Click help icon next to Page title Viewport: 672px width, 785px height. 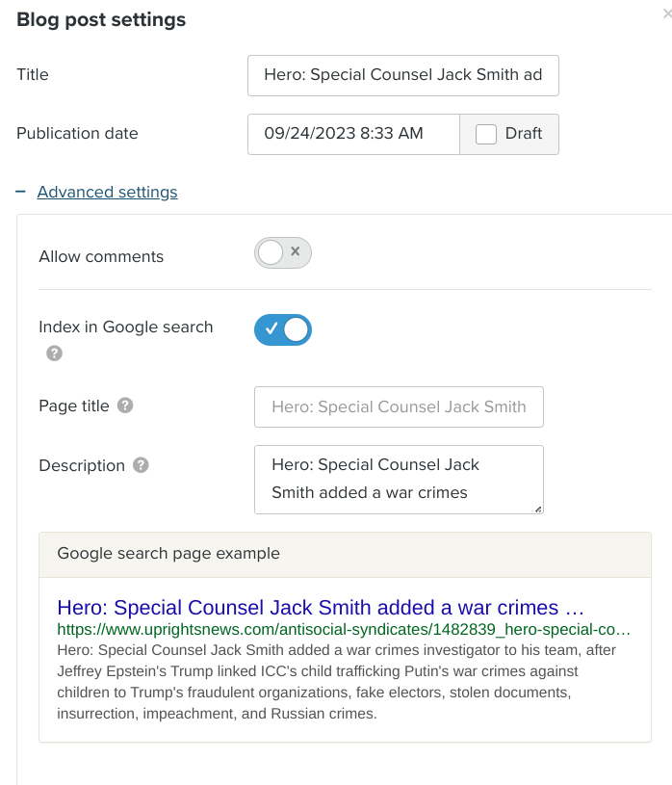(x=124, y=406)
